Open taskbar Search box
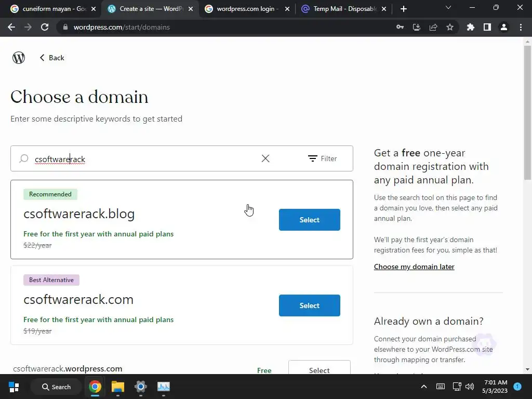 [56, 387]
